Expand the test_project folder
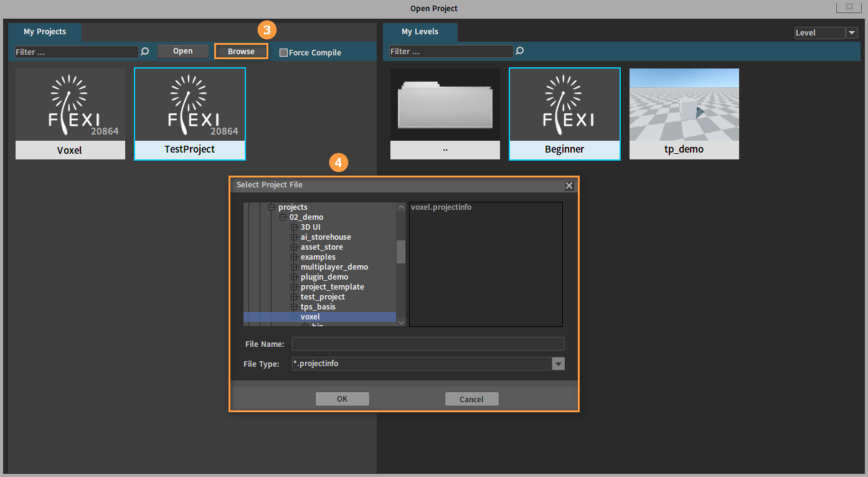 [x=294, y=297]
